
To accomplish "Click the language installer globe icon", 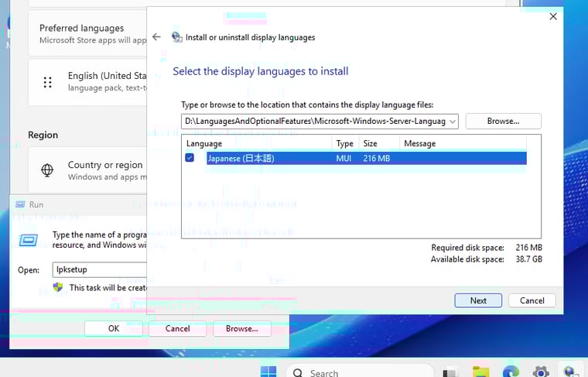I will pos(176,37).
